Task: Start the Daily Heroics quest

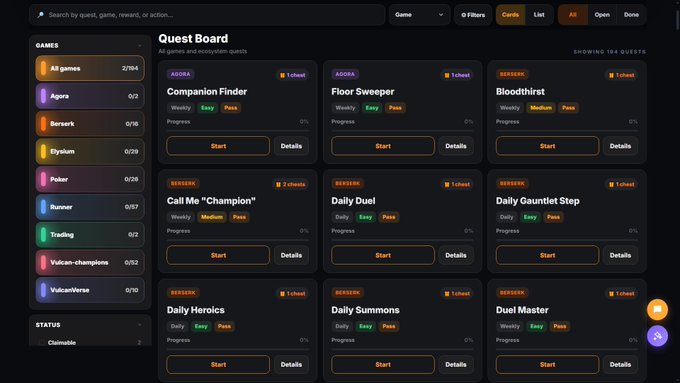Action: (218, 365)
